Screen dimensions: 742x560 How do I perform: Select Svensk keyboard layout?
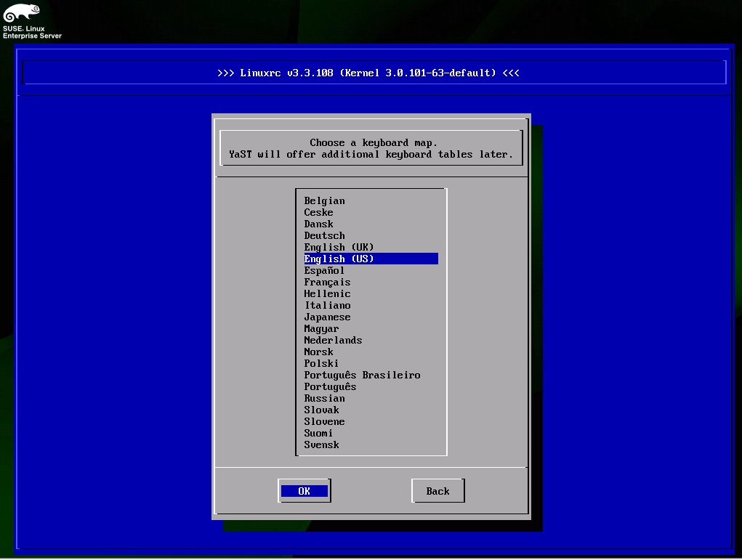click(321, 445)
